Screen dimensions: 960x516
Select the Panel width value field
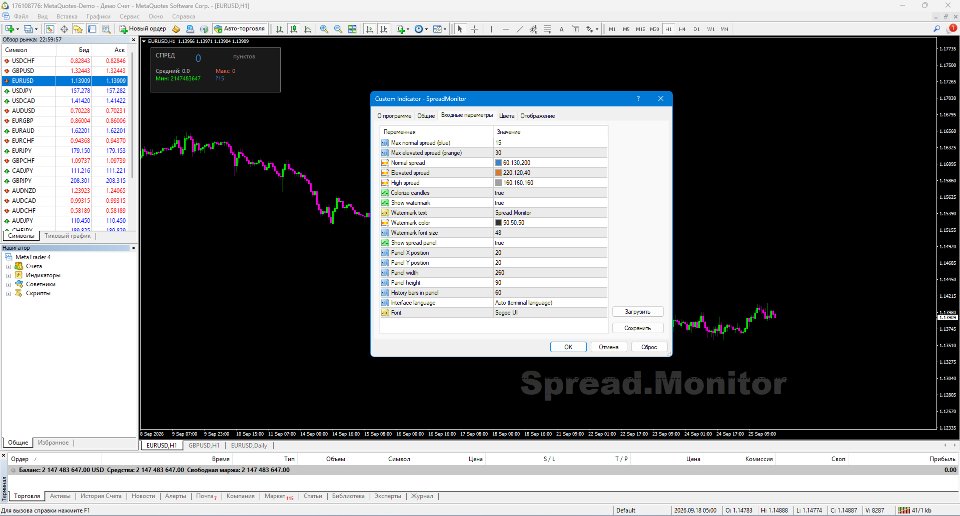coord(550,273)
